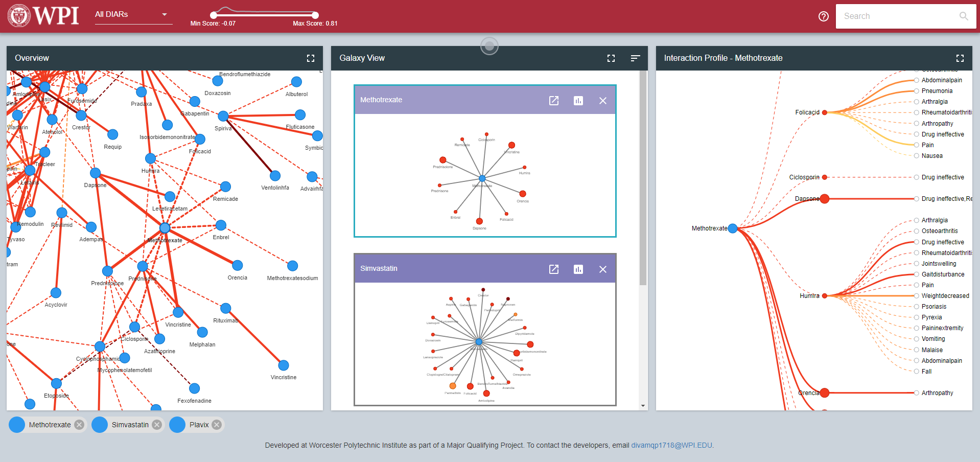Click the Fall reaction label
Screen dimensions: 980x462
pyautogui.click(x=926, y=372)
